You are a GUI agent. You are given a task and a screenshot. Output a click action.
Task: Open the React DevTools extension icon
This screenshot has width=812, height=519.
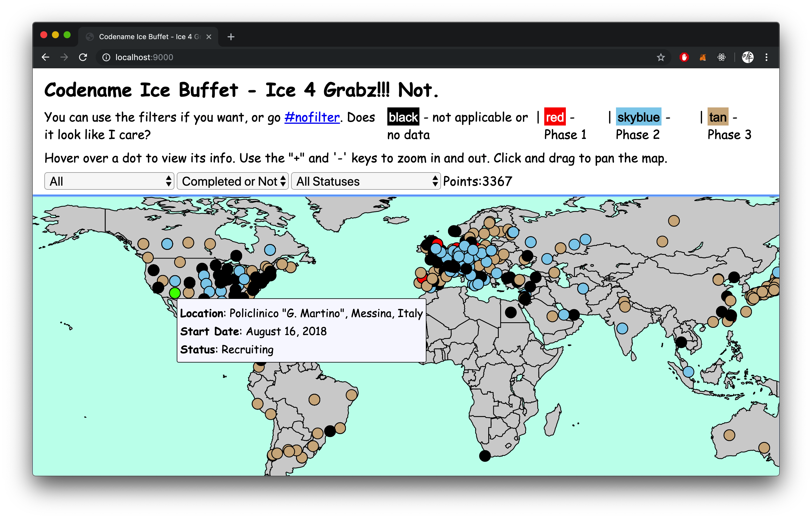[x=721, y=58]
